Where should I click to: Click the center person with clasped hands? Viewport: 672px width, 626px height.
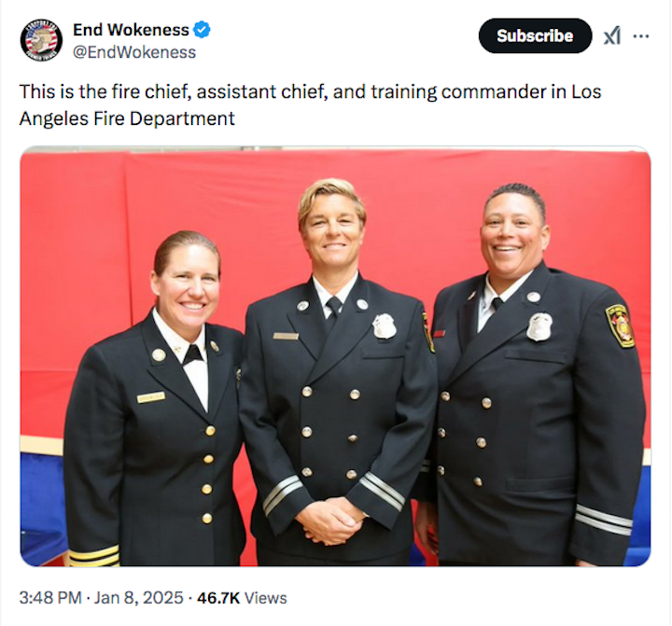(336, 373)
